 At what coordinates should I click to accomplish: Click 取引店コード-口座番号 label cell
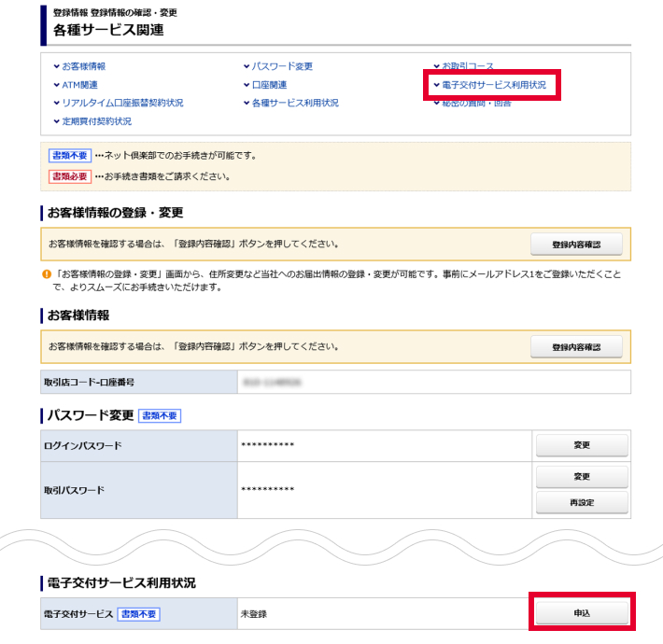pyautogui.click(x=139, y=382)
